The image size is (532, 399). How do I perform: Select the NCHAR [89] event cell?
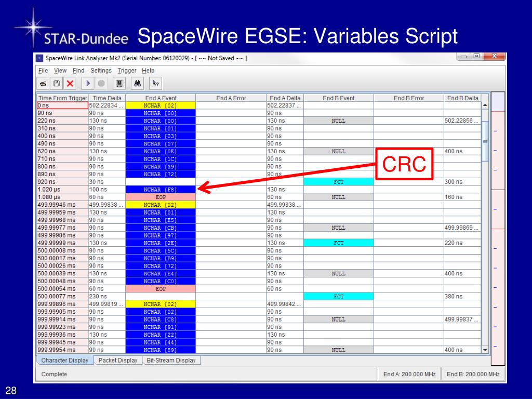[161, 350]
